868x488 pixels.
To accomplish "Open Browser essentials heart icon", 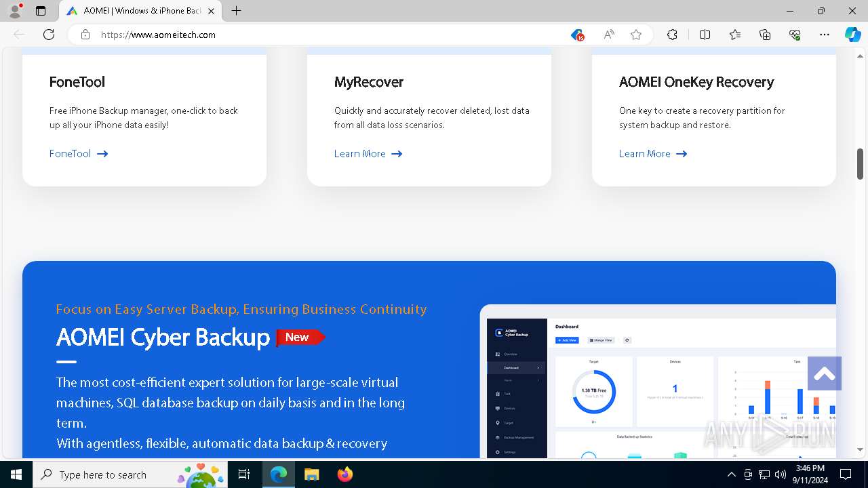I will (x=795, y=35).
